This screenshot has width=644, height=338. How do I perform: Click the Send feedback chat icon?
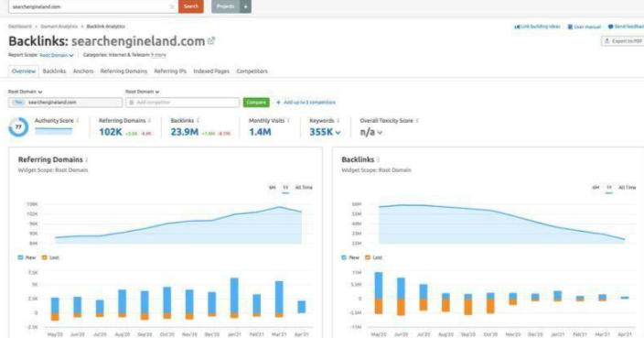click(611, 27)
